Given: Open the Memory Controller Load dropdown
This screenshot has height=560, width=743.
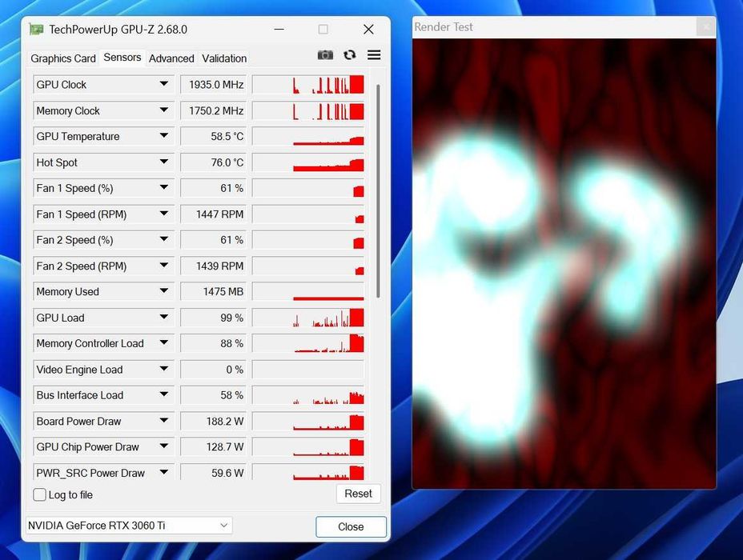Looking at the screenshot, I should click(x=164, y=342).
